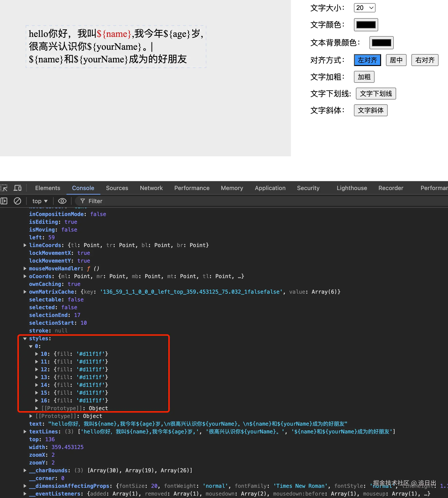Screen dimensions: 448x498
Task: Expand the __charBounds array
Action: pyautogui.click(x=25, y=470)
